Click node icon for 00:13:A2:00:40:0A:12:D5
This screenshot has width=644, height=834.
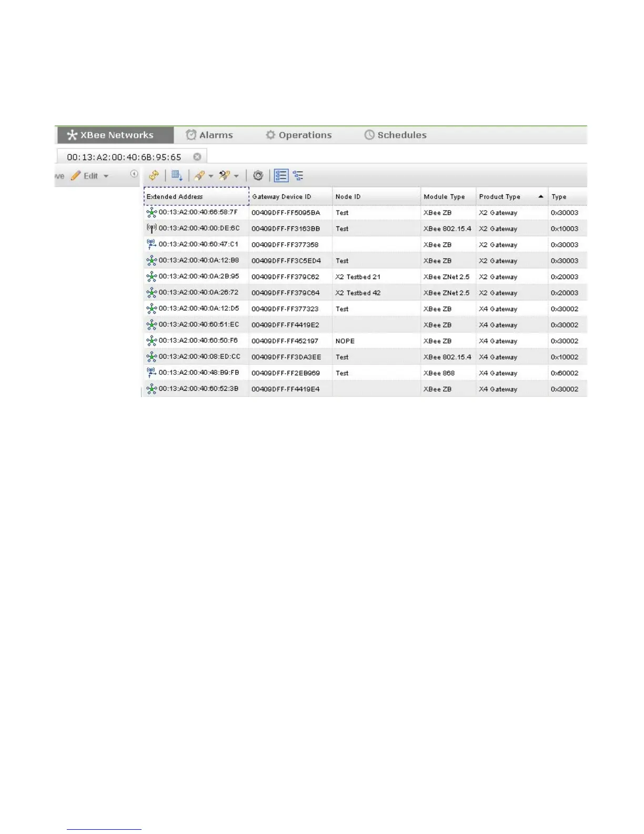(x=152, y=309)
